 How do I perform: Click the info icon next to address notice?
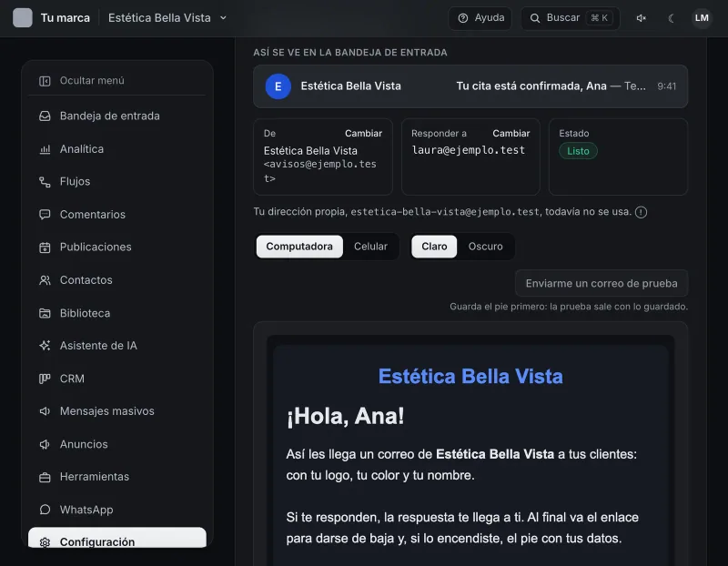[642, 212]
